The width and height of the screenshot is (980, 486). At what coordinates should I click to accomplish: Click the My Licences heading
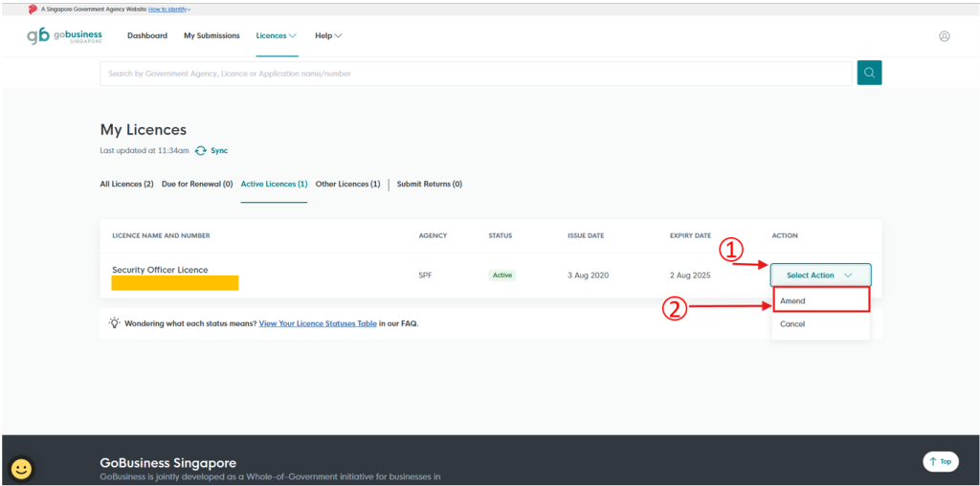point(144,130)
